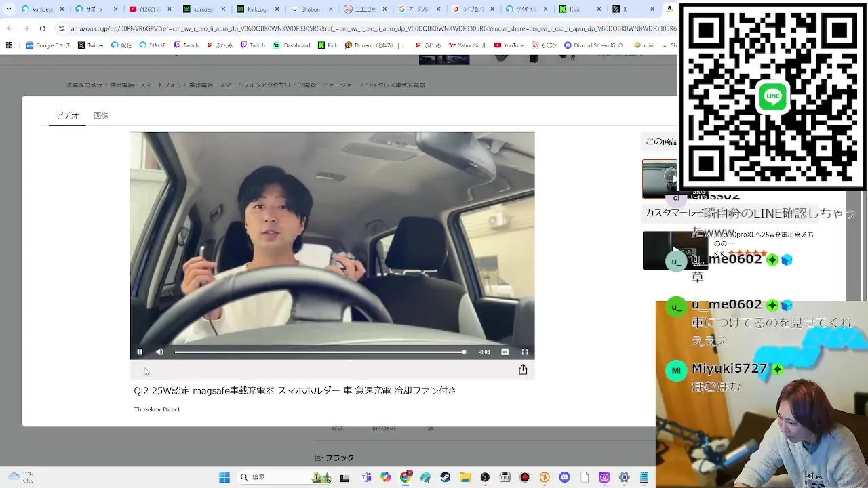Toggle closed captions on the video
The width and height of the screenshot is (868, 488).
[x=505, y=352]
